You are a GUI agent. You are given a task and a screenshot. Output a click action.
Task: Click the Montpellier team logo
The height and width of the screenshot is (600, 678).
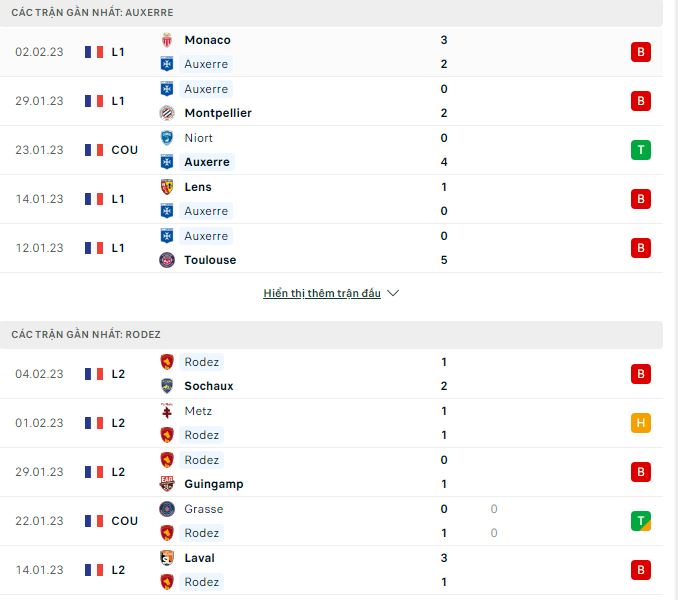pos(167,113)
